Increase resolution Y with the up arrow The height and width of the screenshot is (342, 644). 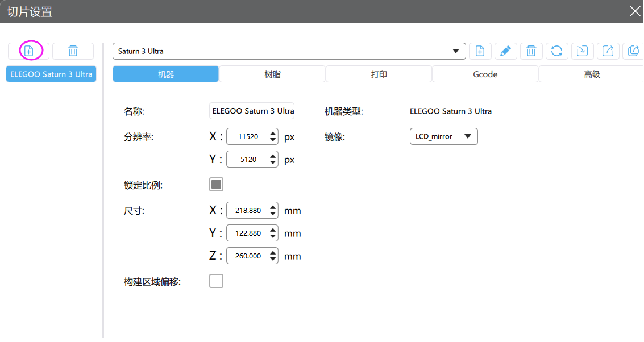[273, 156]
